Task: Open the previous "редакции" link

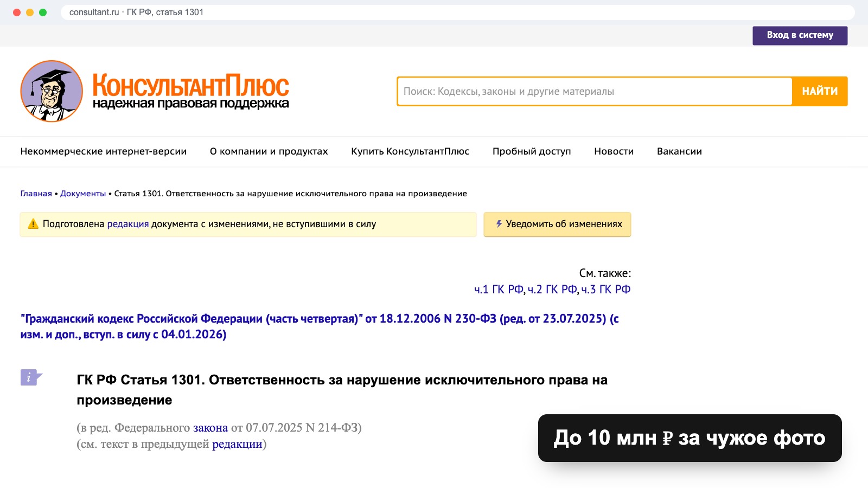Action: pos(237,444)
